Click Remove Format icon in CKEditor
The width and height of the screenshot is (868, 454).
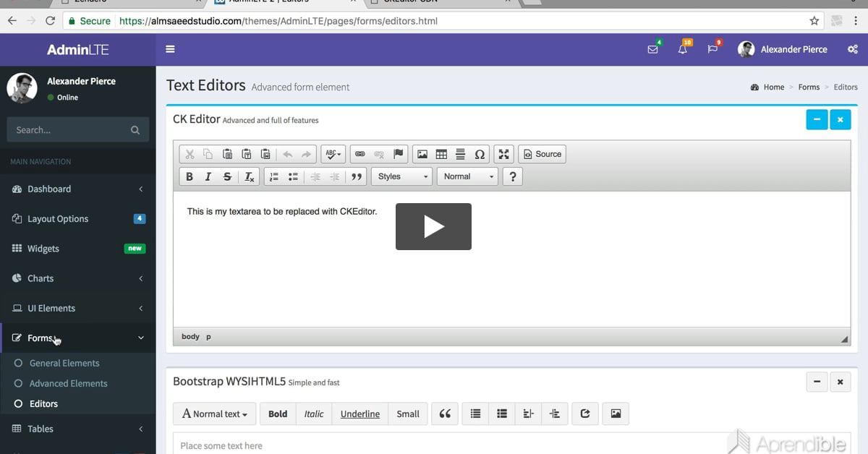[x=250, y=176]
